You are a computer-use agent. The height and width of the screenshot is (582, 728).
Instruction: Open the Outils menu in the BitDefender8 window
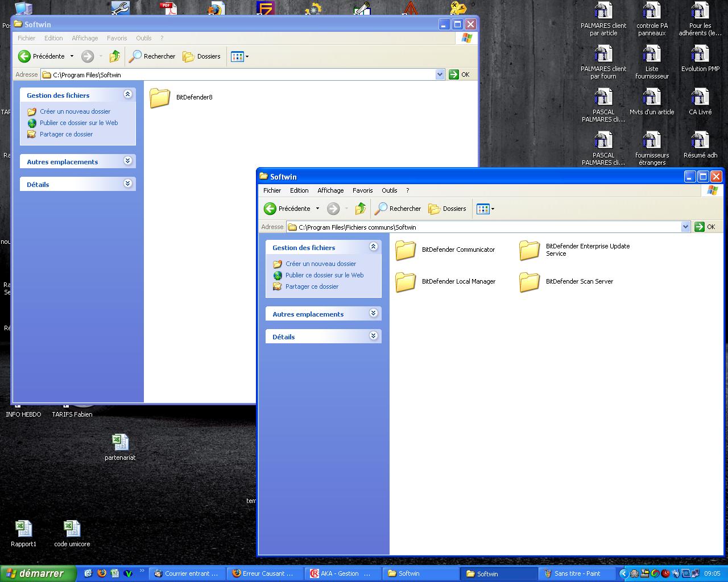(143, 38)
